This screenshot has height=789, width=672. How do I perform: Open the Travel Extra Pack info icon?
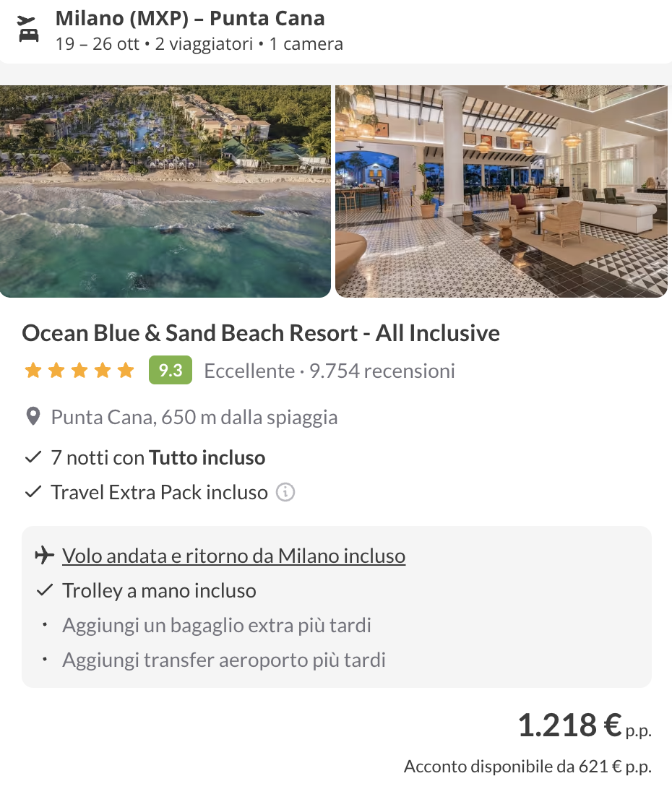pos(285,492)
